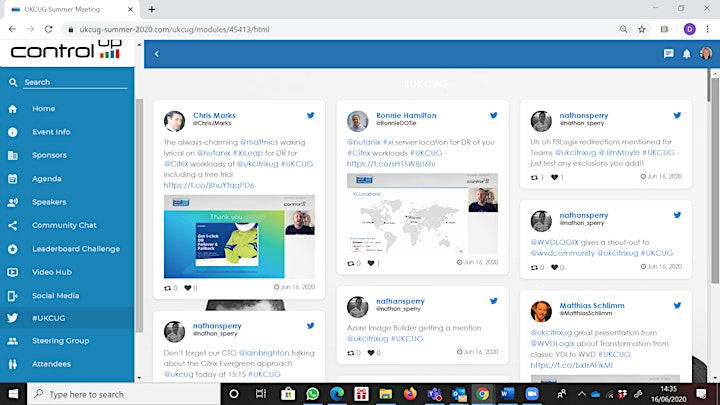Click heart icon on FSLogix redirections tweet
Viewport: 720px width, 405px height.
point(554,177)
